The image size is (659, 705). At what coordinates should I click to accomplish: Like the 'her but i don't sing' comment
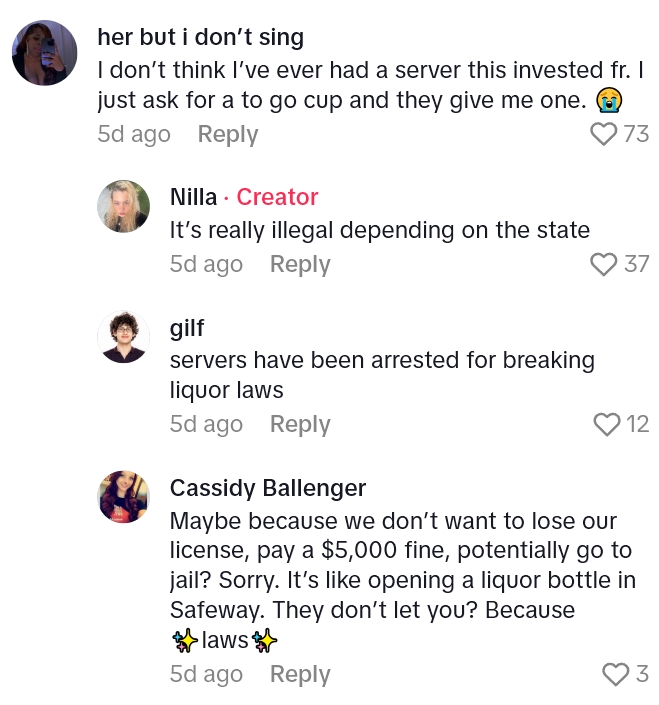604,134
